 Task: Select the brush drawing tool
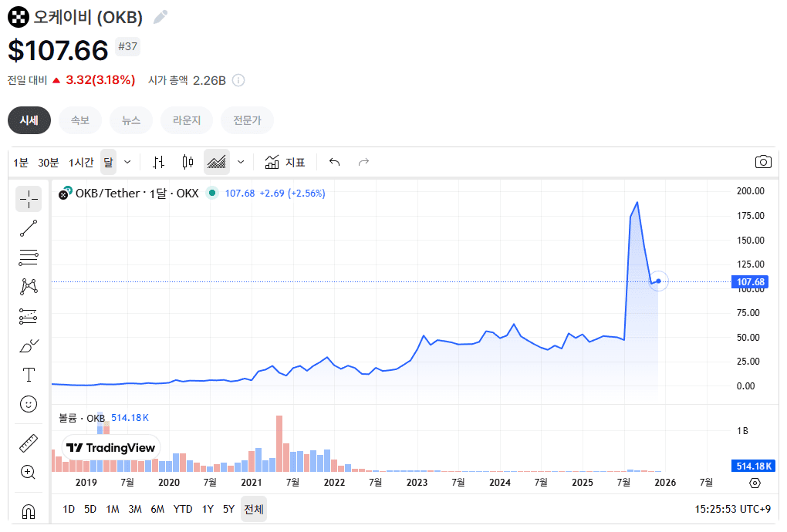(29, 345)
